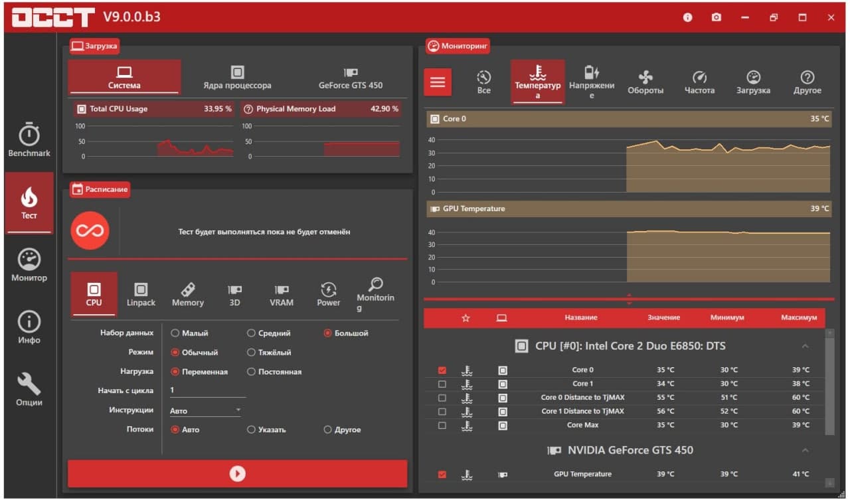Viewport: 850px width, 504px height.
Task: Click the Начать с цикла input field
Action: [x=208, y=390]
